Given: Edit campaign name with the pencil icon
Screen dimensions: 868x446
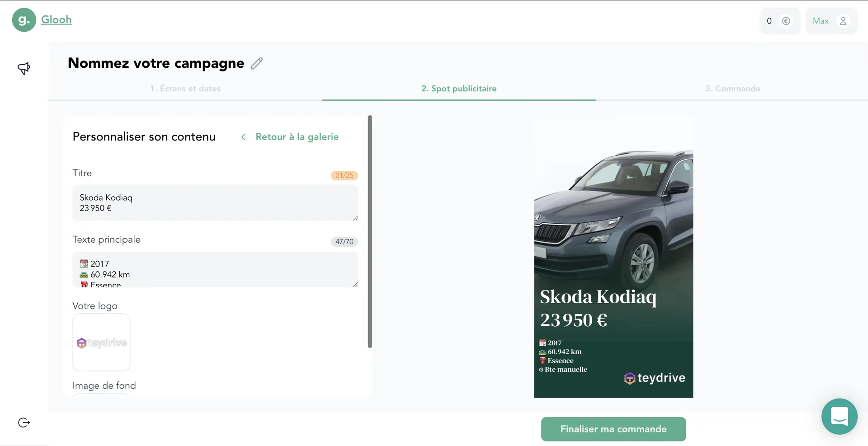Looking at the screenshot, I should coord(257,63).
